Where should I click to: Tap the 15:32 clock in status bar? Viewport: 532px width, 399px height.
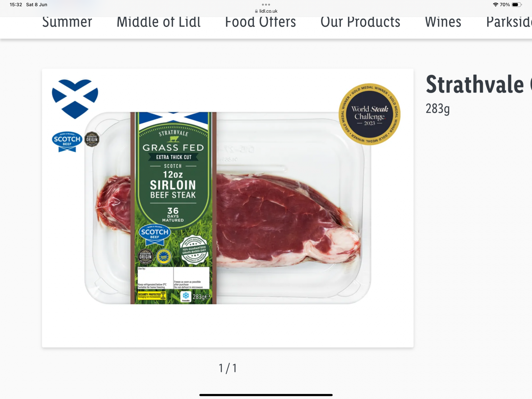coord(16,5)
